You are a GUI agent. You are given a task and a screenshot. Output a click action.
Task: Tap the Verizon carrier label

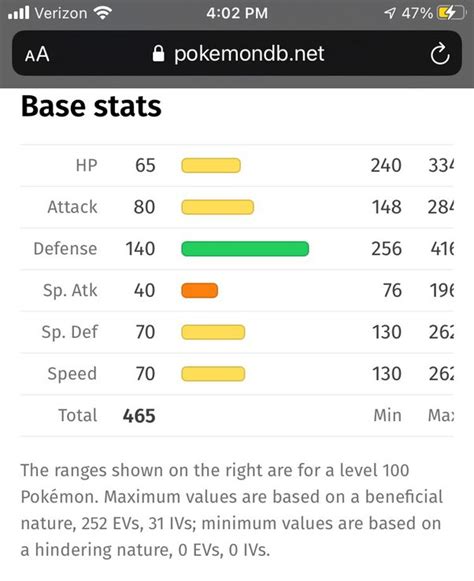61,13
